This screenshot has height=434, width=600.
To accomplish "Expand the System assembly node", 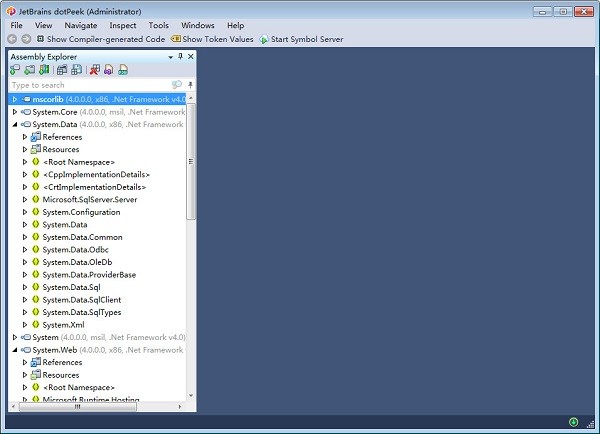I will pos(15,337).
